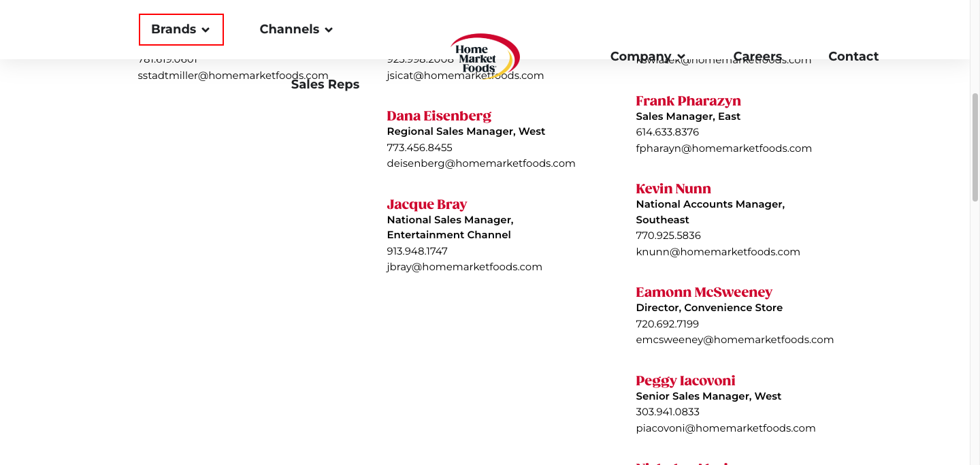Click Kevin Nunn's email address

click(718, 252)
